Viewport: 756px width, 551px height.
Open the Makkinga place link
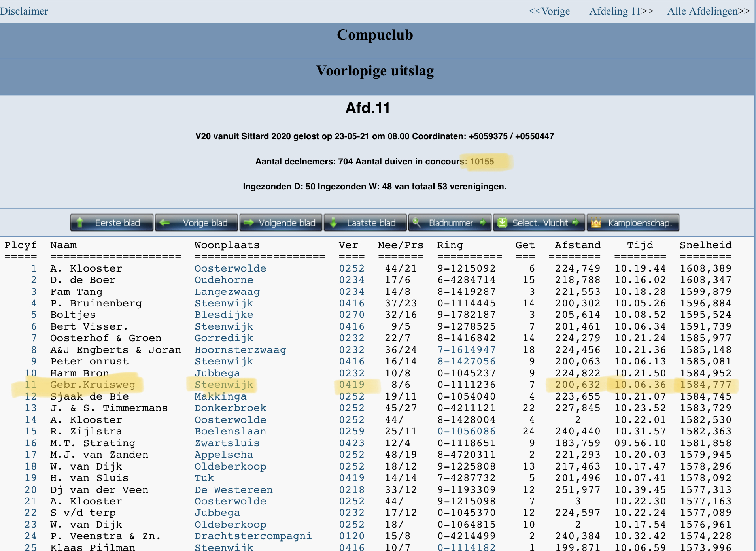coord(220,396)
